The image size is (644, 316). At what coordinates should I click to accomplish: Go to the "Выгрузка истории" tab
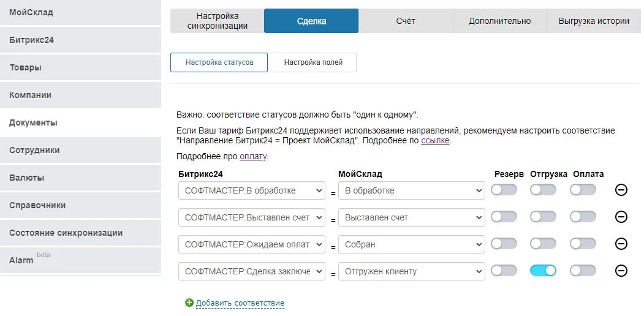tap(594, 21)
